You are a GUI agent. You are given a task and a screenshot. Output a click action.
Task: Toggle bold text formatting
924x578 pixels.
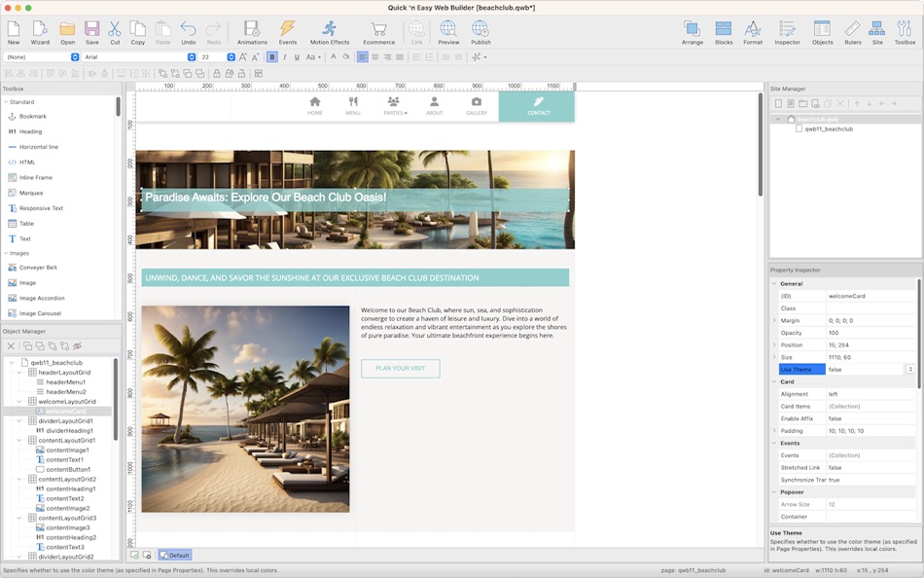click(272, 57)
